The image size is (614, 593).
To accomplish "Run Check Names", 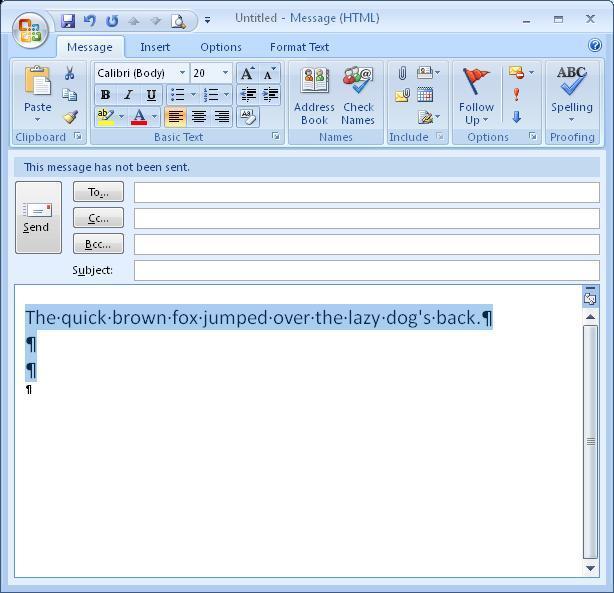I will point(358,96).
